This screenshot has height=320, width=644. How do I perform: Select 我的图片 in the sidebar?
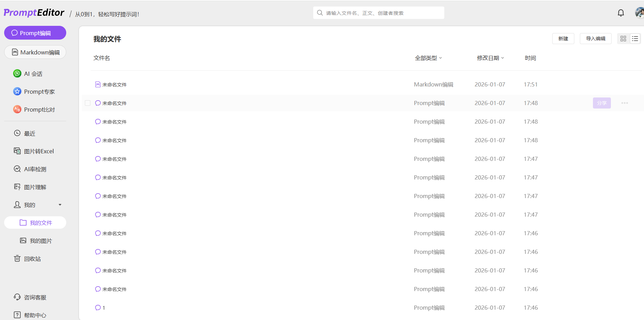click(x=40, y=241)
